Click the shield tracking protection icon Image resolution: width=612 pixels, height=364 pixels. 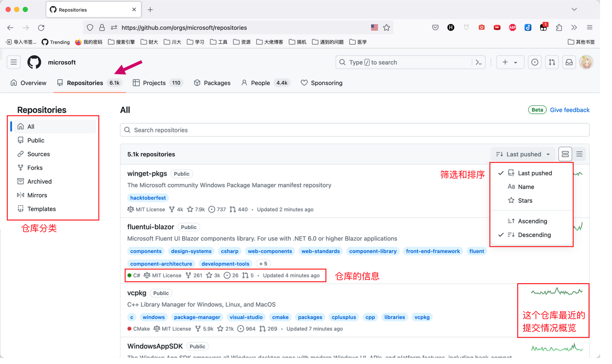point(90,28)
